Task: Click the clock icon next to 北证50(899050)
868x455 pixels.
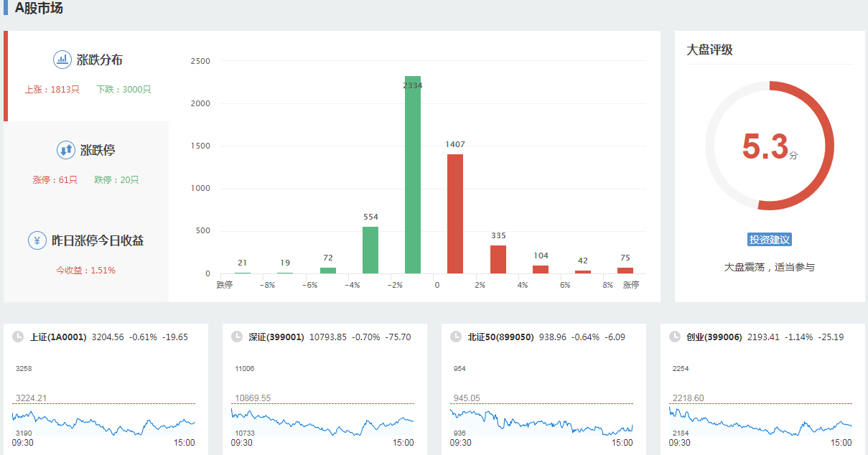Action: 456,337
